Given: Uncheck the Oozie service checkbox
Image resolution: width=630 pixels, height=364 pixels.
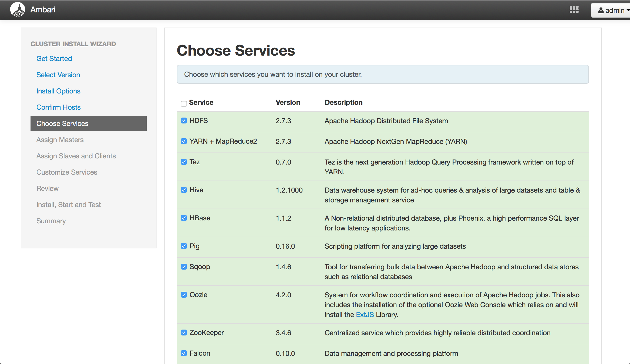Looking at the screenshot, I should tap(184, 295).
